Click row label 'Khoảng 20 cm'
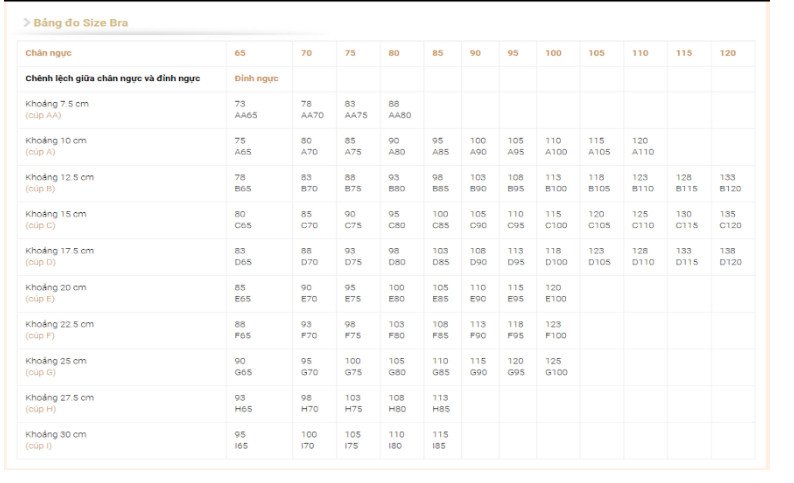This screenshot has width=794, height=483. pos(56,288)
